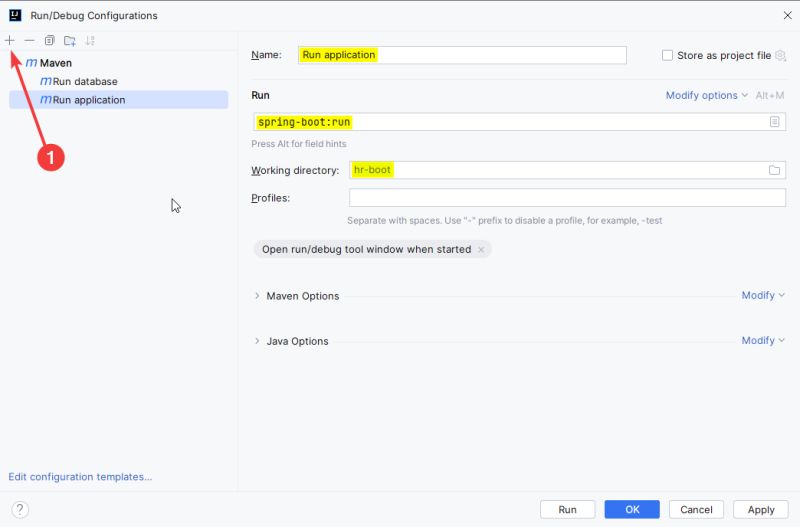
Task: Select the Run database configuration
Action: pyautogui.click(x=79, y=81)
